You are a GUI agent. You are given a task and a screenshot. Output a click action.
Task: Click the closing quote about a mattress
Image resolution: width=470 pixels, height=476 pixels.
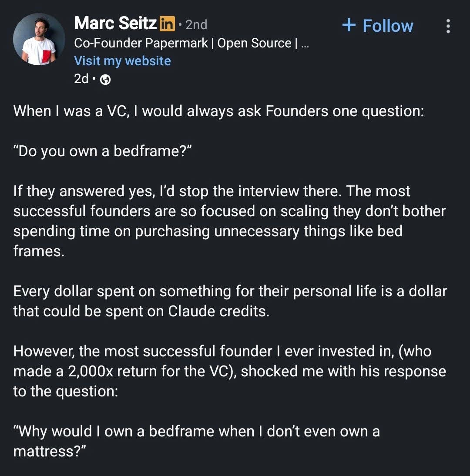[x=196, y=441]
